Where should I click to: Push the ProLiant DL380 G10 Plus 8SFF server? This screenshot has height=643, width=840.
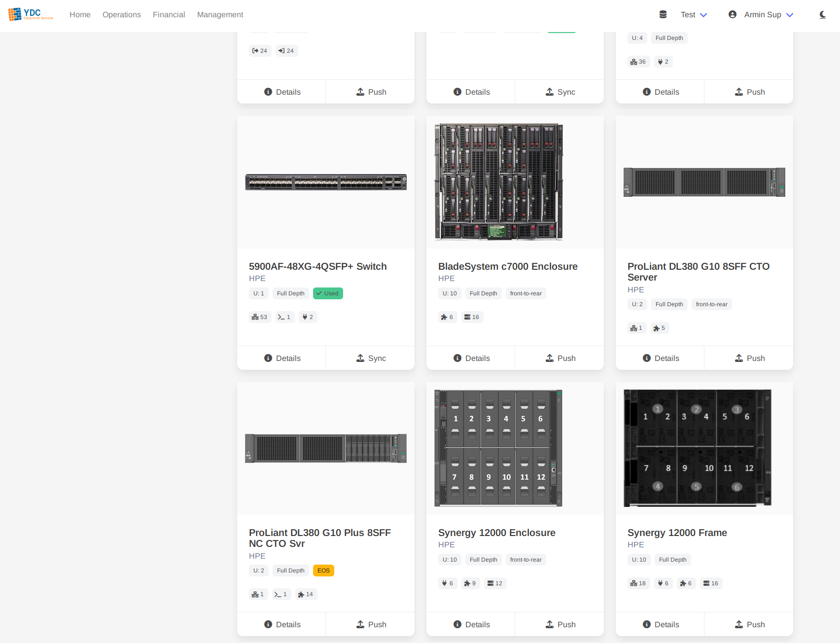click(x=370, y=624)
